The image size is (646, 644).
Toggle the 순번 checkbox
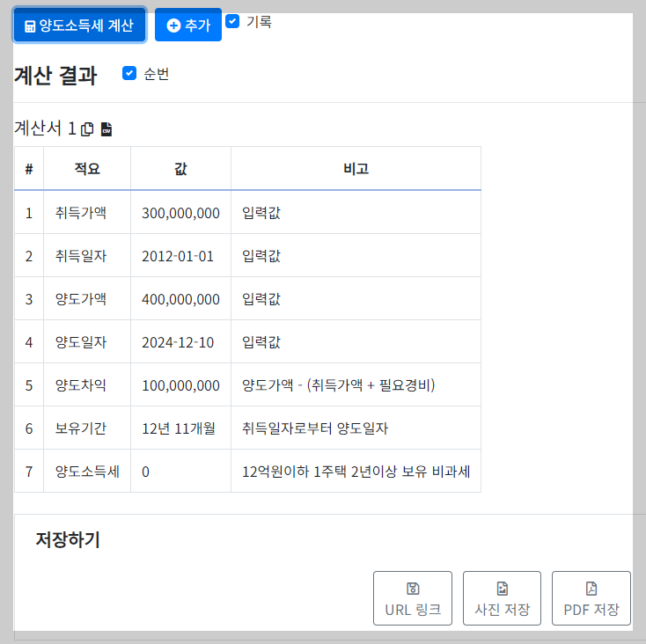129,73
